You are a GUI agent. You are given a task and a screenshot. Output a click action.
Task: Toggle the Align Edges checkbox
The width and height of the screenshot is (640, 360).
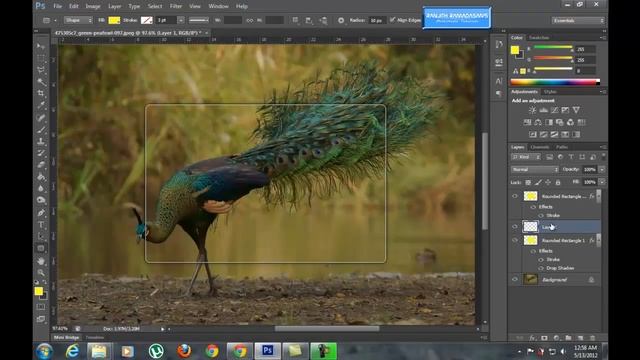[392, 20]
